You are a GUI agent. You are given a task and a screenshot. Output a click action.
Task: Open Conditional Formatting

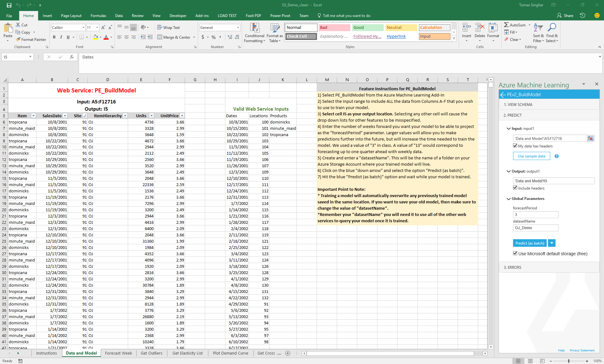tap(255, 33)
